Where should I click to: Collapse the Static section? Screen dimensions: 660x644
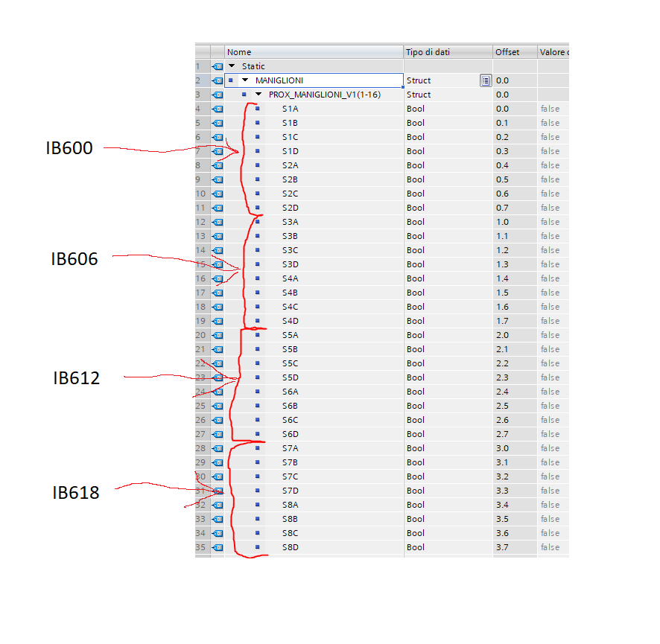tap(232, 66)
